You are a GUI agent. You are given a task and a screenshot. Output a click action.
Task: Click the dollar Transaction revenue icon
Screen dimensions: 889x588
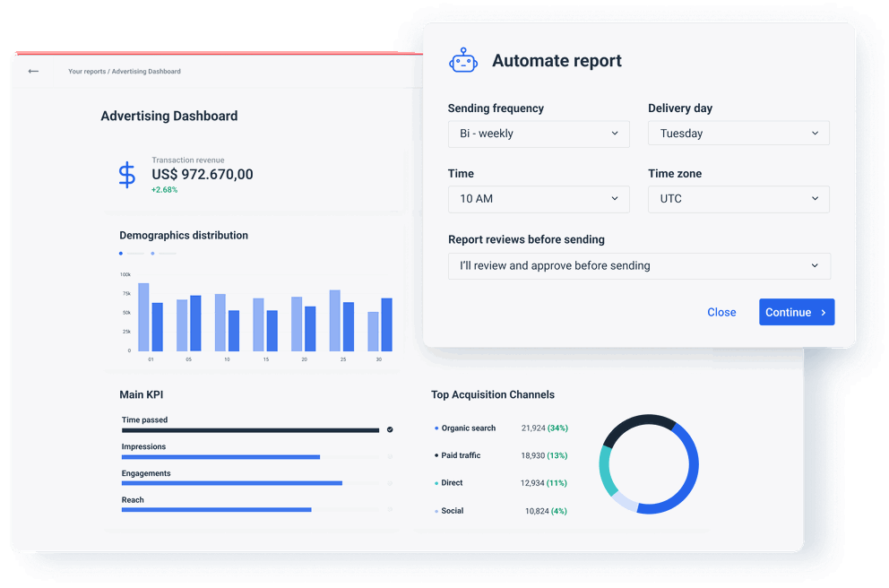point(126,173)
